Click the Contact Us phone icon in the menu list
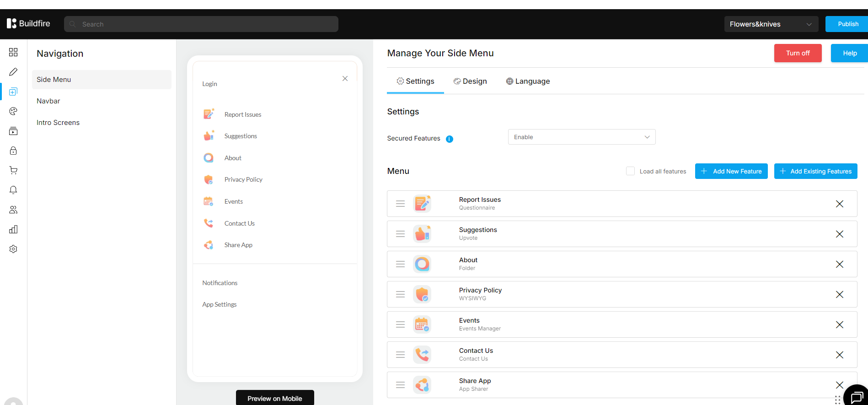 [422, 355]
